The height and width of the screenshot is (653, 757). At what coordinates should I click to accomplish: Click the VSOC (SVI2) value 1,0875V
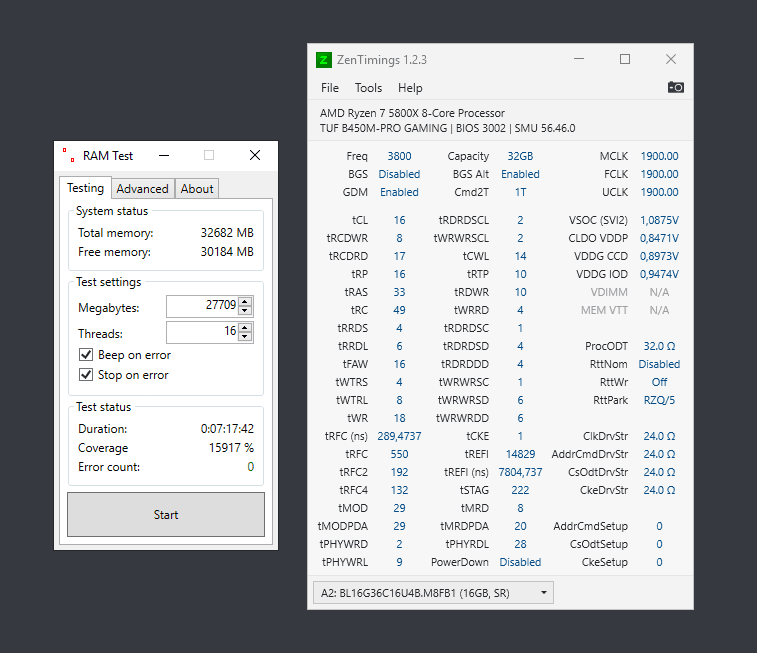click(659, 220)
